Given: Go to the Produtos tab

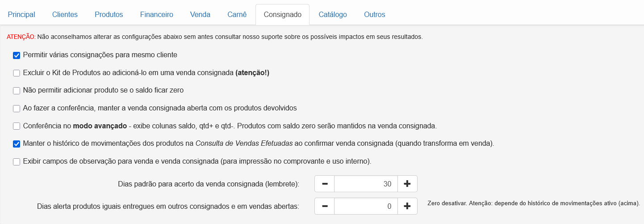Looking at the screenshot, I should (x=109, y=14).
